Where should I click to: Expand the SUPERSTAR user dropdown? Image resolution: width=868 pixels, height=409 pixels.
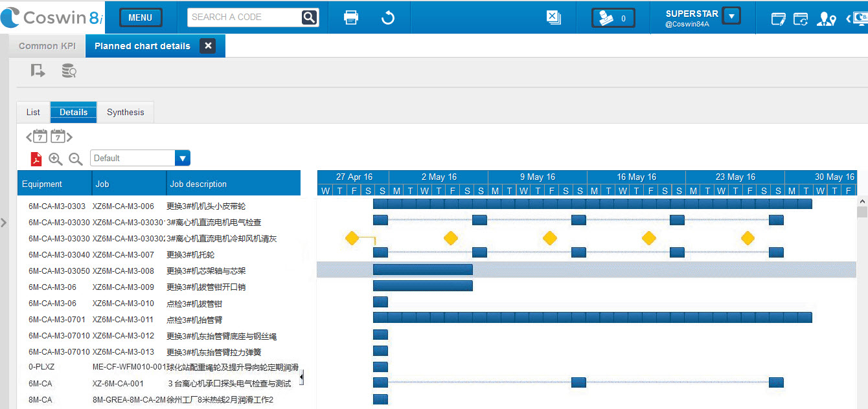point(731,16)
